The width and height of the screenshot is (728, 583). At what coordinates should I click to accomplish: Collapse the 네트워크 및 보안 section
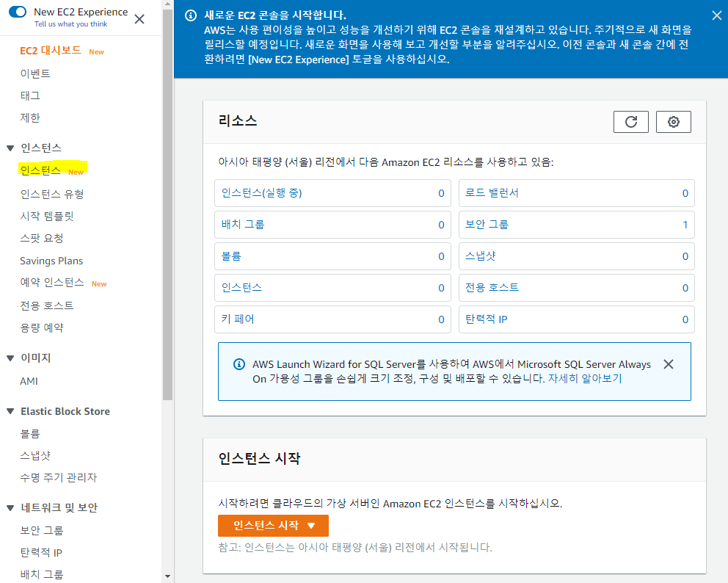10,508
